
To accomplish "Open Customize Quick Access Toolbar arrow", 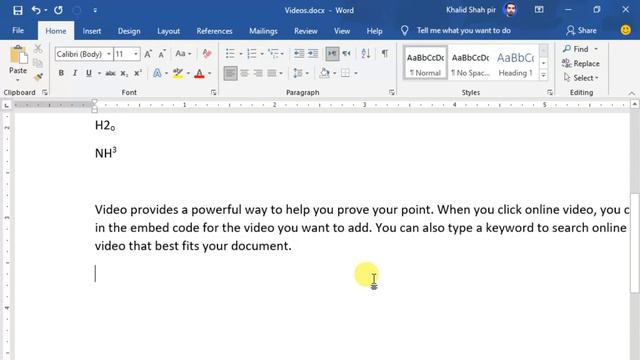I will pos(95,10).
